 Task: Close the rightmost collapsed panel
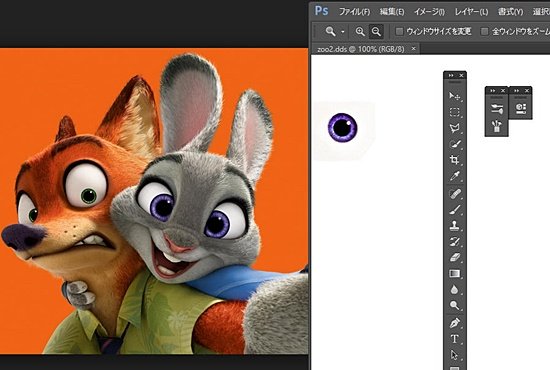[526, 90]
